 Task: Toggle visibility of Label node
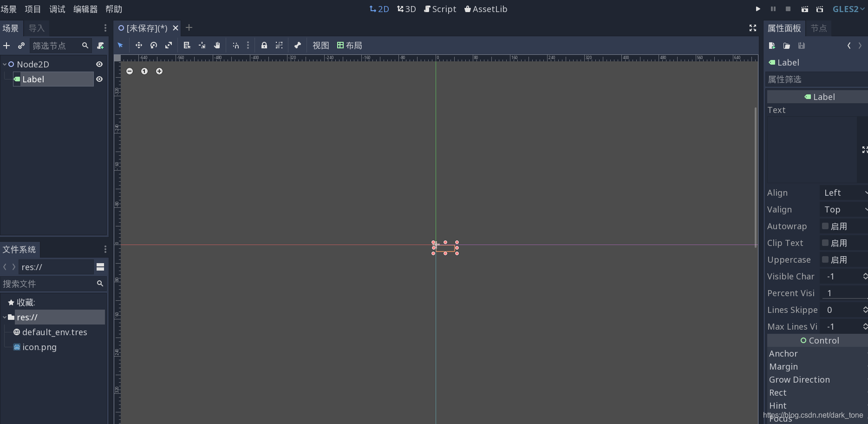pos(99,79)
